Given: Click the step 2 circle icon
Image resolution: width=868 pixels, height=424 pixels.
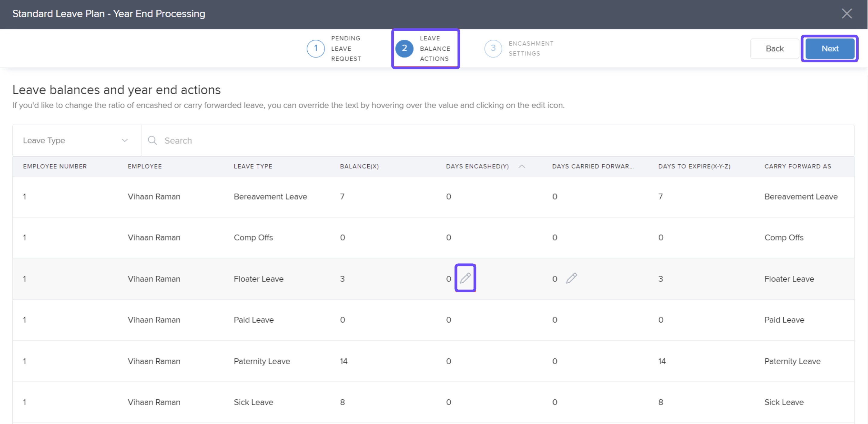Looking at the screenshot, I should point(404,48).
